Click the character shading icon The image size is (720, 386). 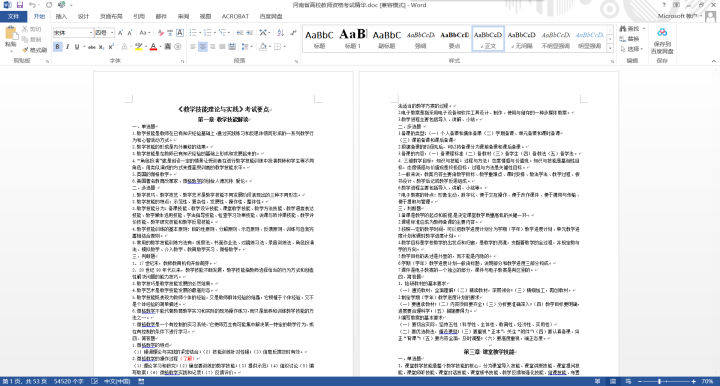coord(168,47)
